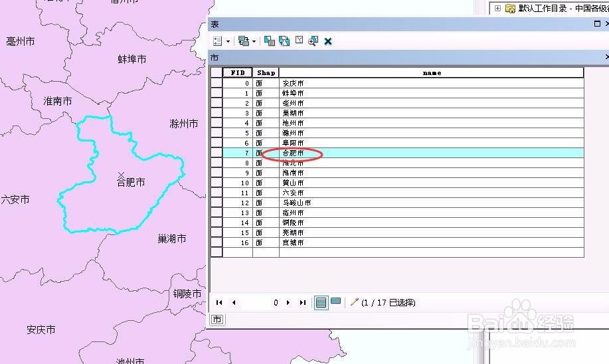Image resolution: width=609 pixels, height=364 pixels.
Task: Click the 蚌埠市 label on the map
Action: click(x=132, y=59)
